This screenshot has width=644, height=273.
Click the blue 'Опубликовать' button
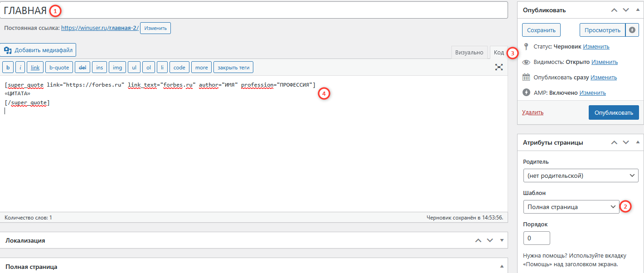pos(614,112)
